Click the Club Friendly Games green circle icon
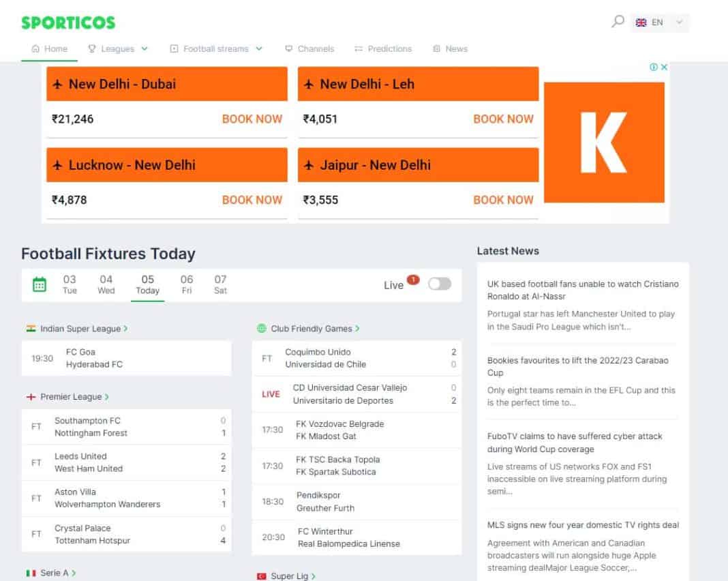The image size is (728, 581). pos(262,328)
